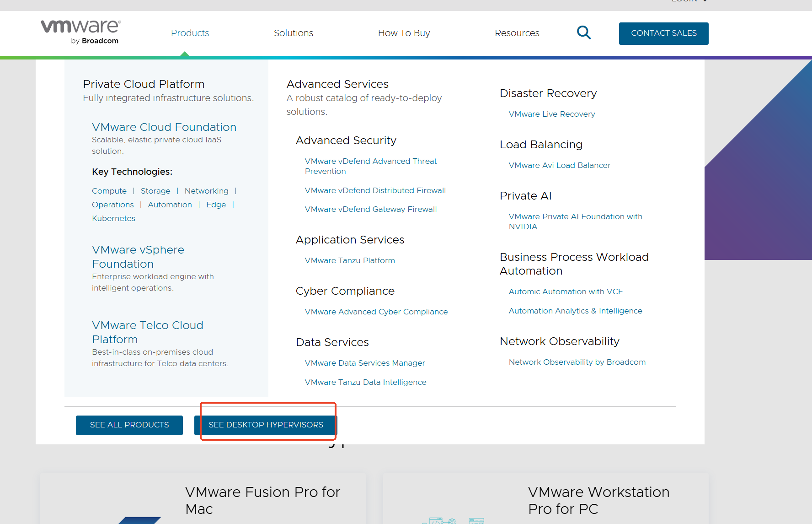Click the Advanced Security heading
812x524 pixels.
point(346,140)
